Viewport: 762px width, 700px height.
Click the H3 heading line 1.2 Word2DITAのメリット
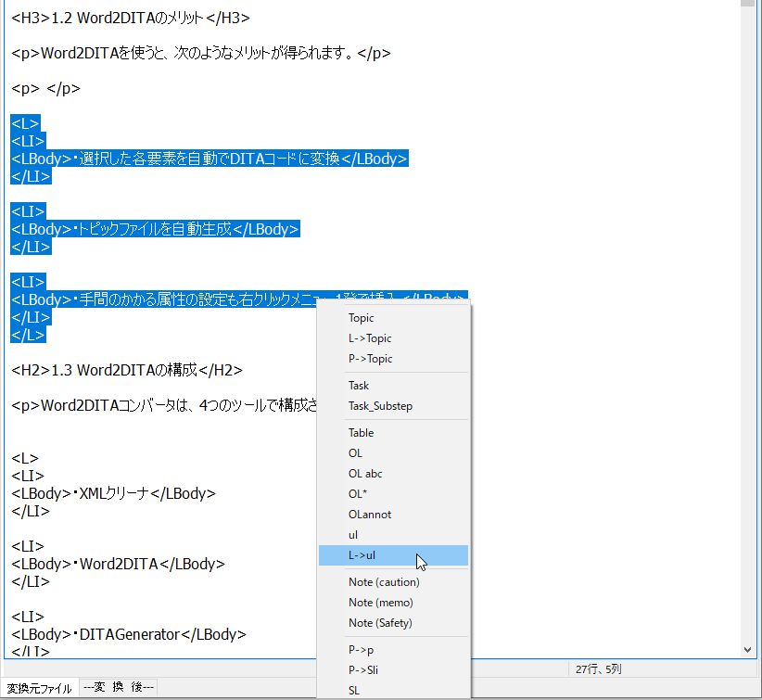[x=130, y=18]
